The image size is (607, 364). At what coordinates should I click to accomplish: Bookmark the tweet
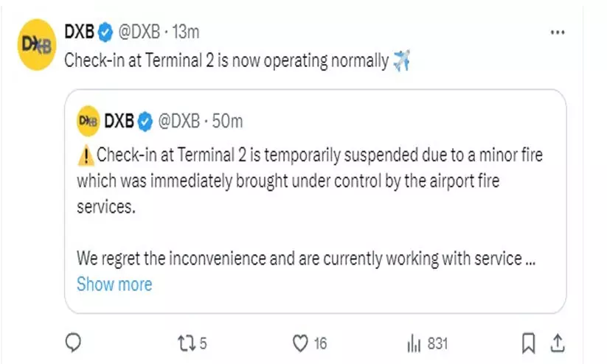coord(529,343)
